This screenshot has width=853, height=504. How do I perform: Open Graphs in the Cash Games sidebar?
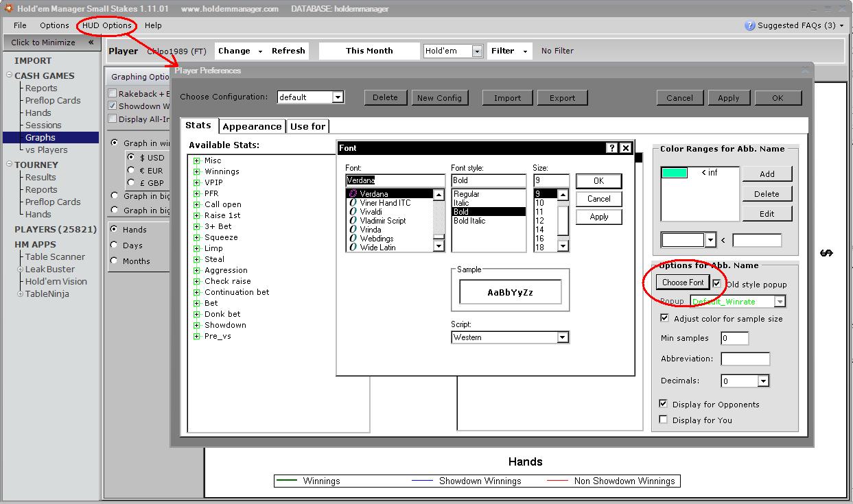[x=40, y=138]
